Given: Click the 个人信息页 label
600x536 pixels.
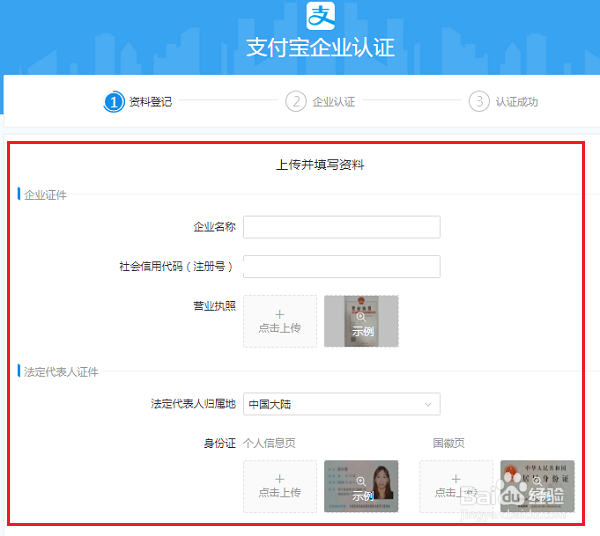Looking at the screenshot, I should coord(269,443).
